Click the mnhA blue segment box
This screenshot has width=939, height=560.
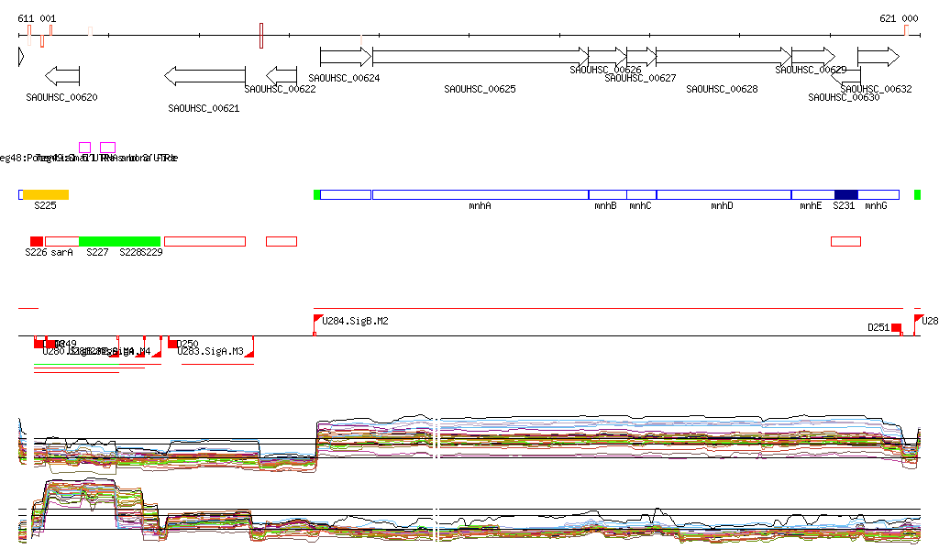point(481,194)
